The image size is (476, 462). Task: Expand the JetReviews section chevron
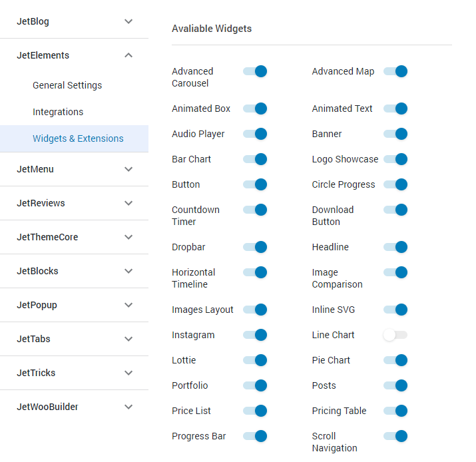(128, 203)
